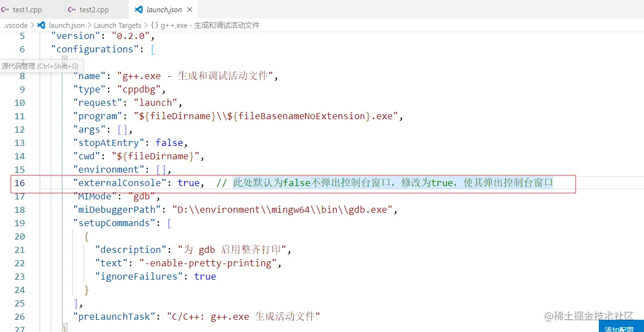Click the "0.2.0" version value
644x332 pixels.
coord(130,36)
